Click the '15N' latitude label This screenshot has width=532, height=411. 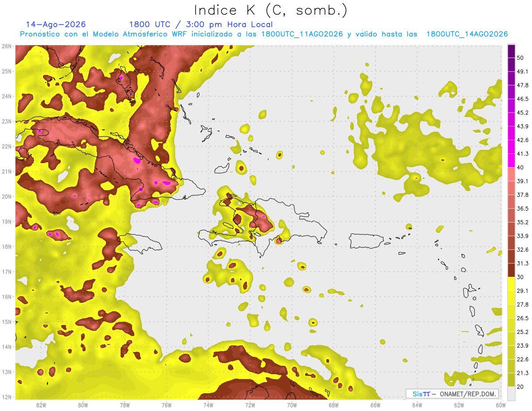(7, 322)
